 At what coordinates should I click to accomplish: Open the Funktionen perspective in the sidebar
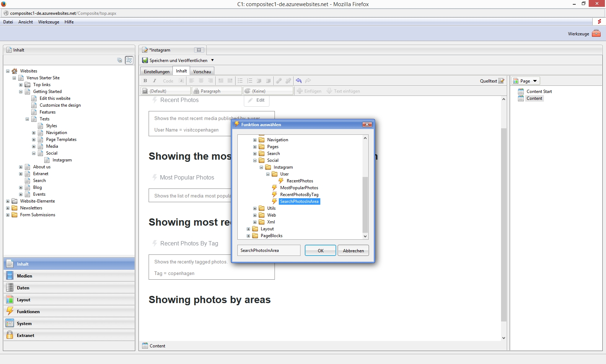(x=28, y=312)
